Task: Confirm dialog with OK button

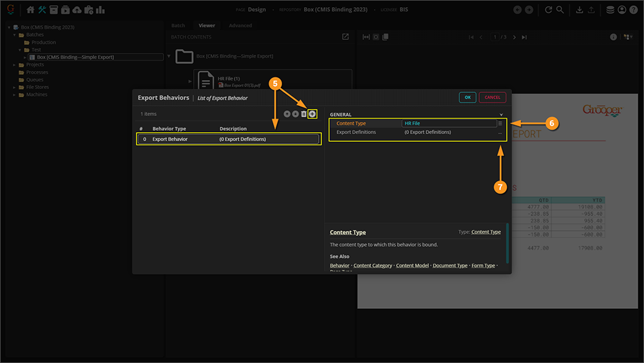Action: (x=468, y=97)
